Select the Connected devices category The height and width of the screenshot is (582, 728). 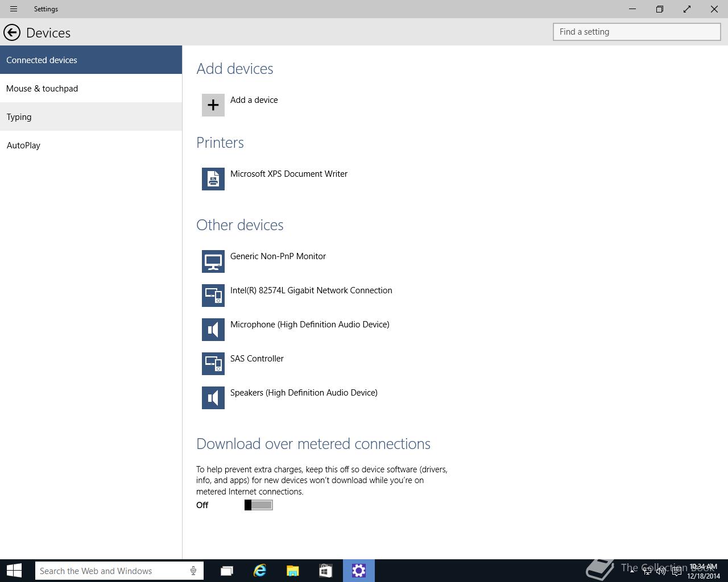[91, 60]
